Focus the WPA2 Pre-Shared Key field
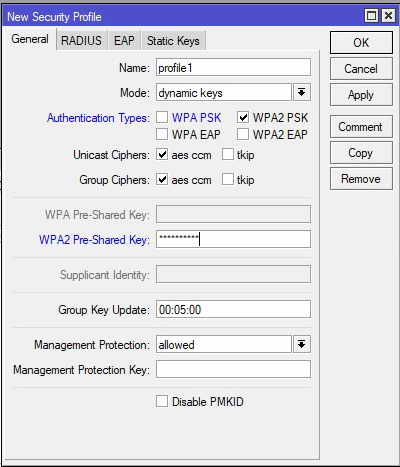The width and height of the screenshot is (400, 467). [x=233, y=239]
